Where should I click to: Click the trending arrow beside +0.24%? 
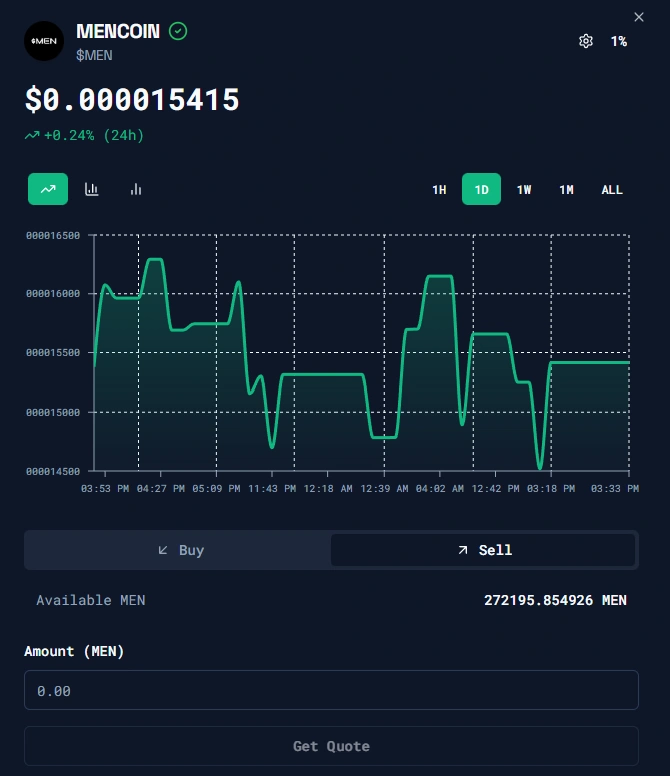click(32, 135)
